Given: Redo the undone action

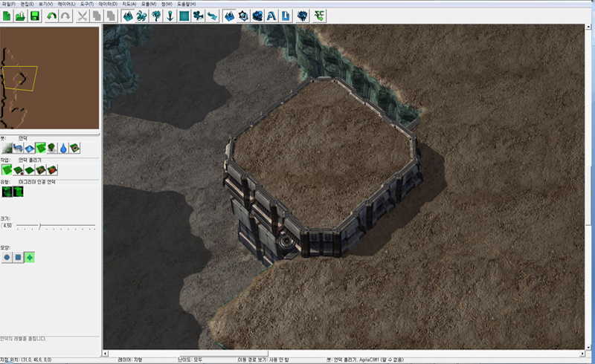Looking at the screenshot, I should (x=65, y=16).
